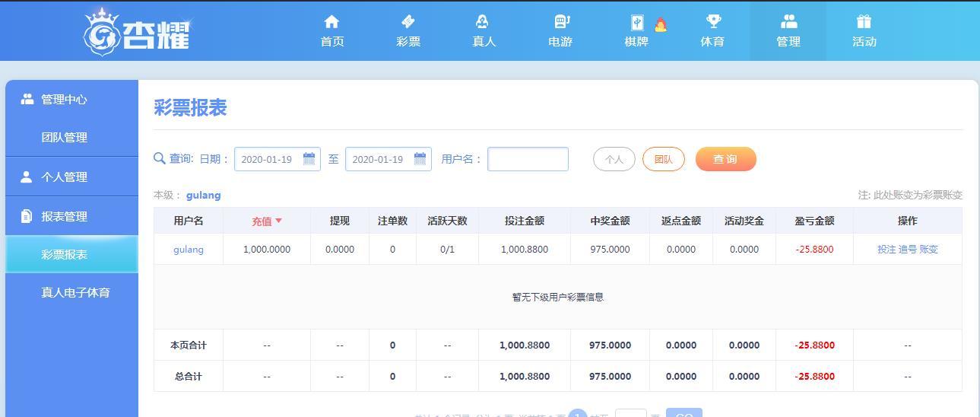Open 账变 link in gulang row

(x=928, y=250)
